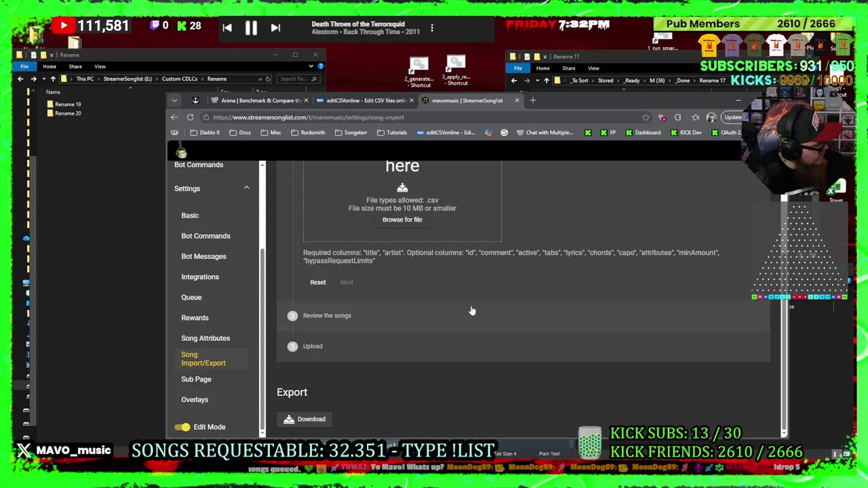
Task: Open the Tutorials bookmarks folder
Action: 392,133
